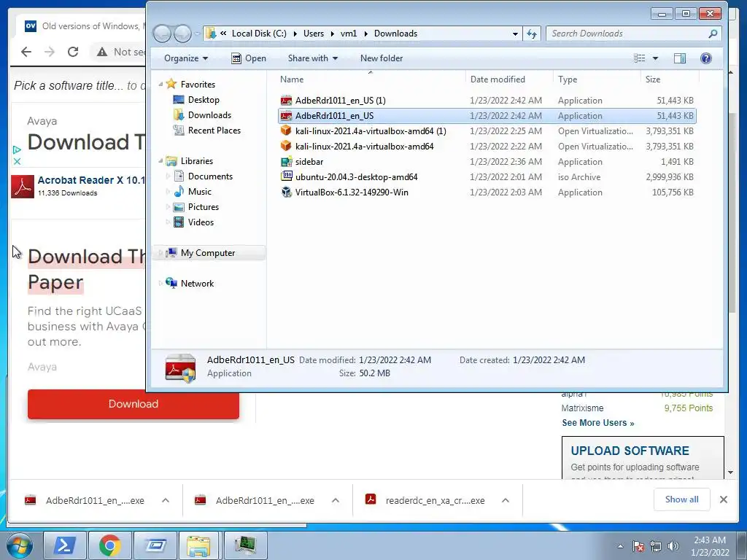Click the red Download ad button
The image size is (747, 560).
133,404
